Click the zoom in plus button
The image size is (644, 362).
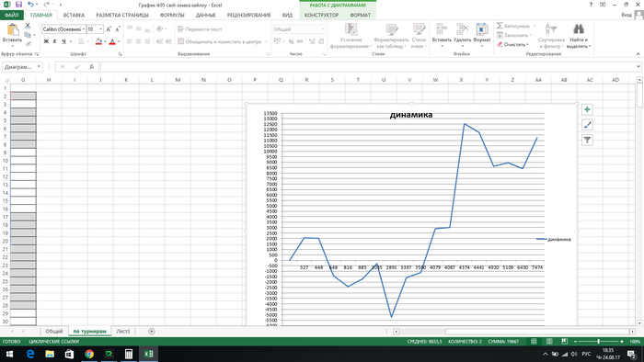(622, 342)
